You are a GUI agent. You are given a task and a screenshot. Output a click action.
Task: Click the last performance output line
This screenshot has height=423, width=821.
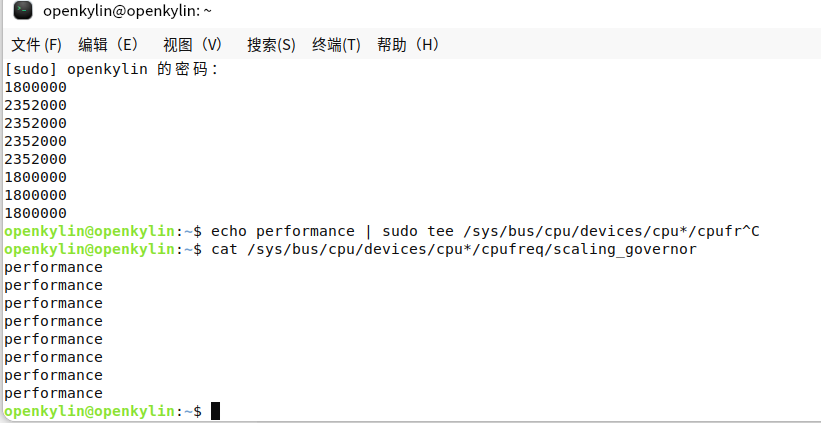53,393
